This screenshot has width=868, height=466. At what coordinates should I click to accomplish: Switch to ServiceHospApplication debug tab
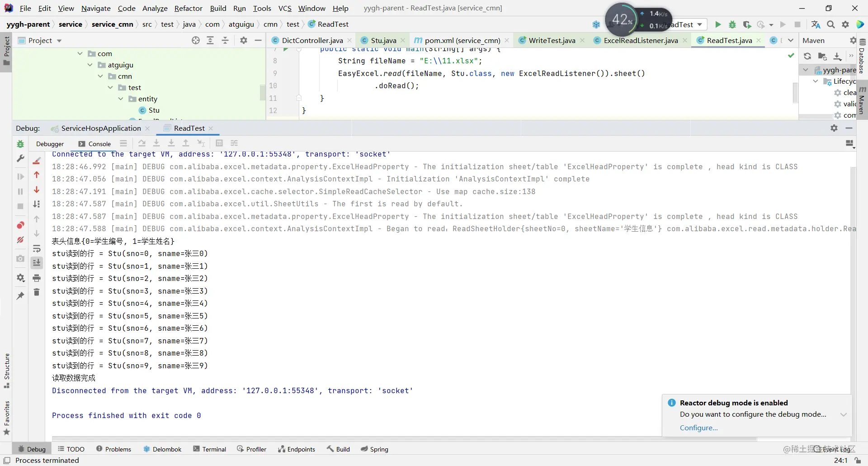100,128
